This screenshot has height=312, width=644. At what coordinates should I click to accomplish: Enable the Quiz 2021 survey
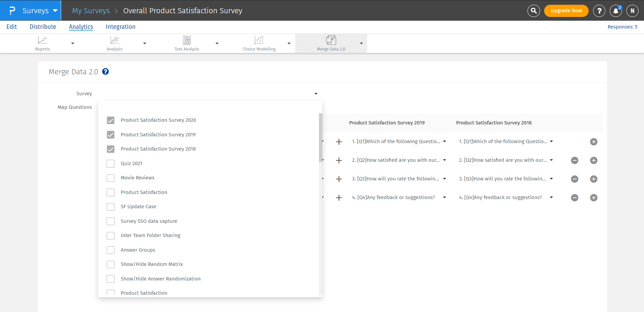click(x=110, y=163)
